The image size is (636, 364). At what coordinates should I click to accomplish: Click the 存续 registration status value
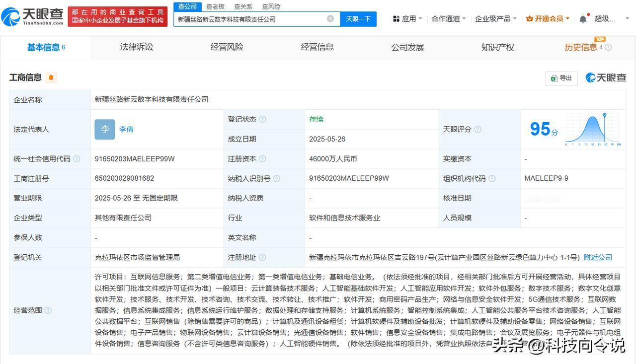tap(316, 119)
